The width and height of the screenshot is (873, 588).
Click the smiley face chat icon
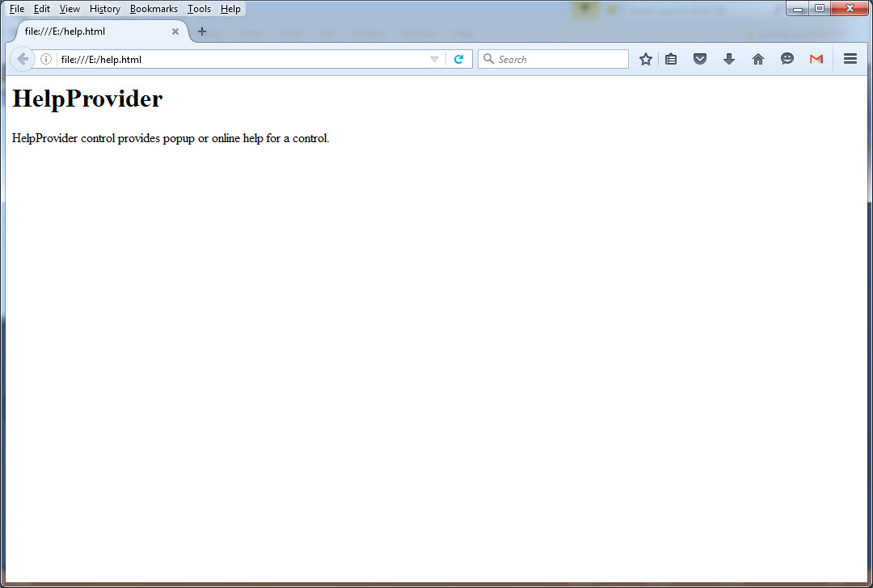pos(787,59)
